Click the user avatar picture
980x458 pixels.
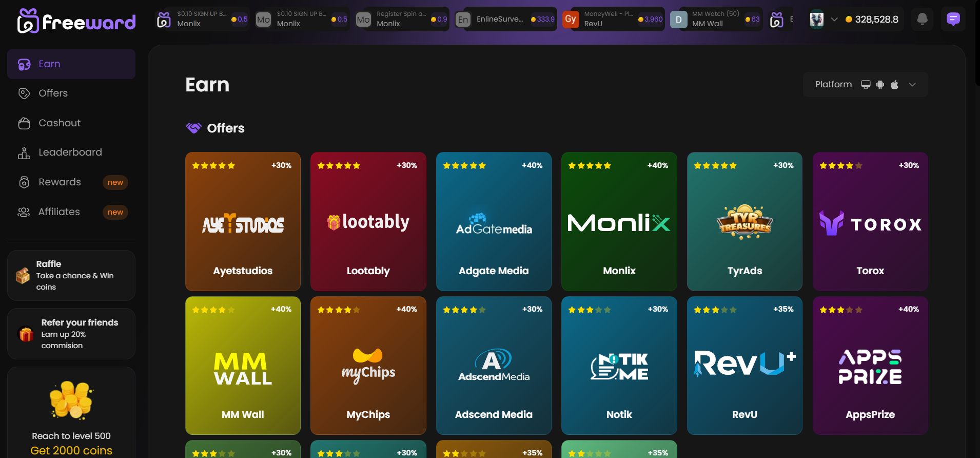(817, 20)
